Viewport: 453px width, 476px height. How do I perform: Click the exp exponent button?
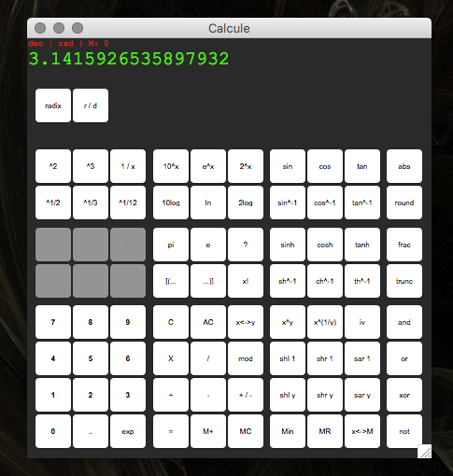click(x=128, y=431)
